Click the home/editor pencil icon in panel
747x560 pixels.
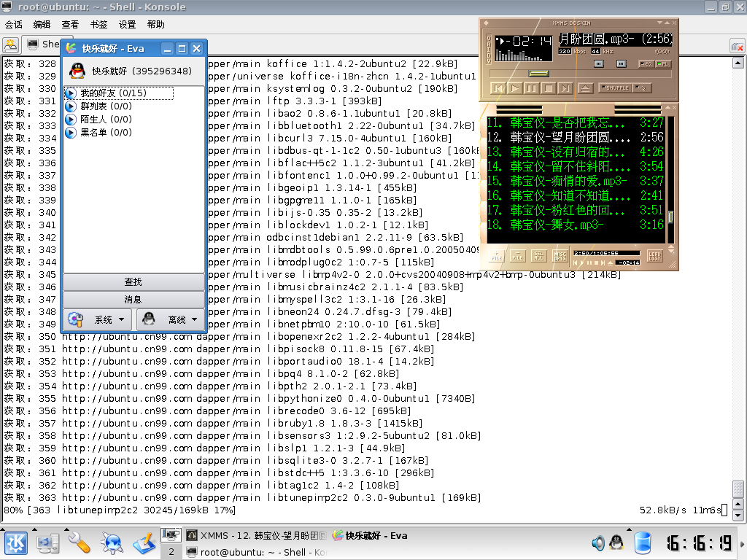[144, 543]
